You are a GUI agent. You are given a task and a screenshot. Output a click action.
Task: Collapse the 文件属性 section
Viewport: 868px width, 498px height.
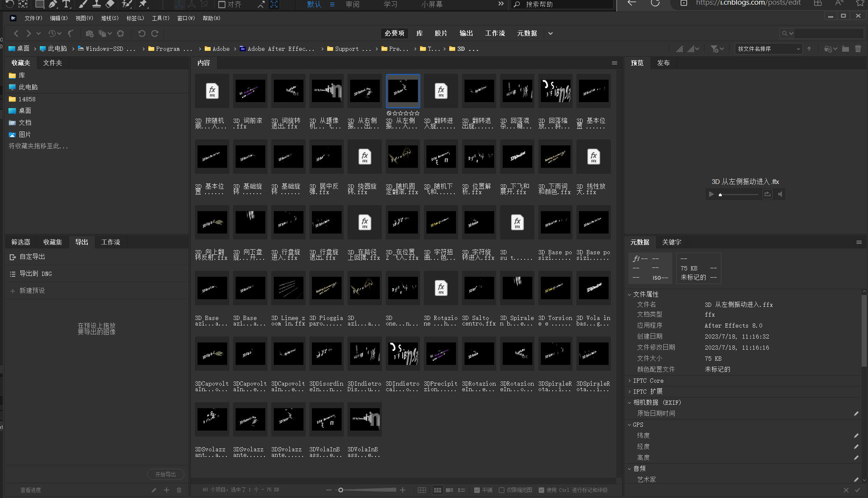(630, 294)
